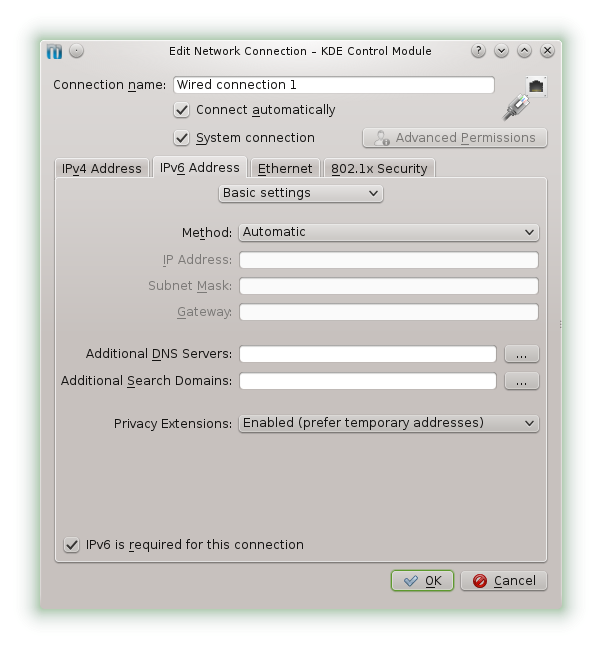The width and height of the screenshot is (602, 649).
Task: Click the Advanced Permissions button
Action: pyautogui.click(x=455, y=138)
